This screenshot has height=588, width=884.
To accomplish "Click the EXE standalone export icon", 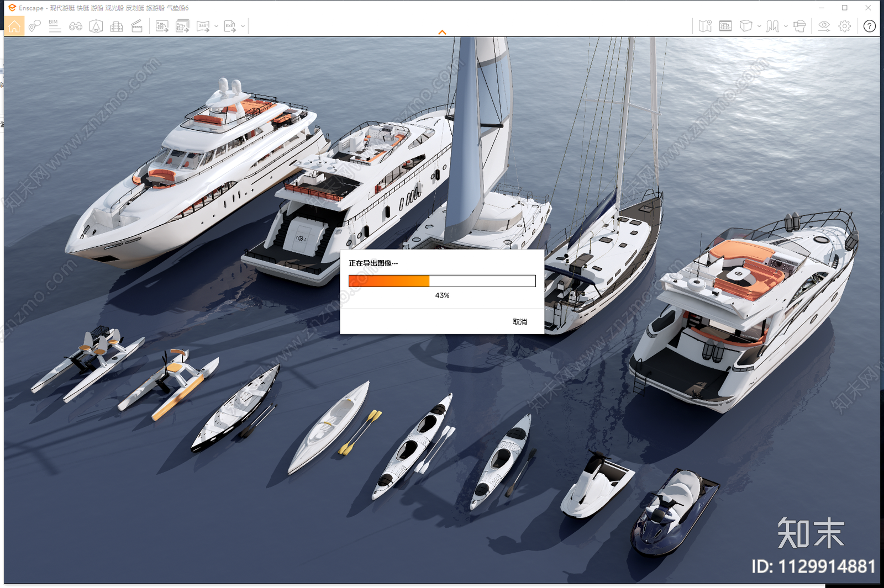I will click(230, 26).
